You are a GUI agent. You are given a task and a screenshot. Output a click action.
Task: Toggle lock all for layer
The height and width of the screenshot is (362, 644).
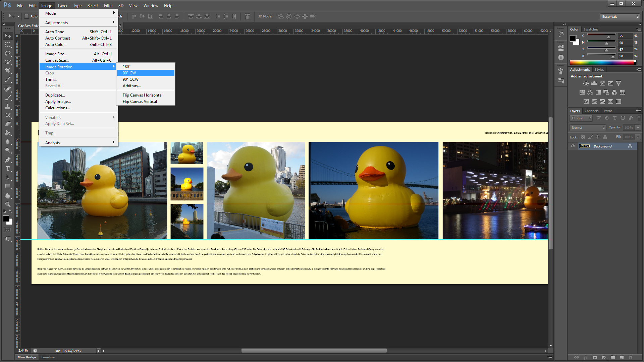605,137
